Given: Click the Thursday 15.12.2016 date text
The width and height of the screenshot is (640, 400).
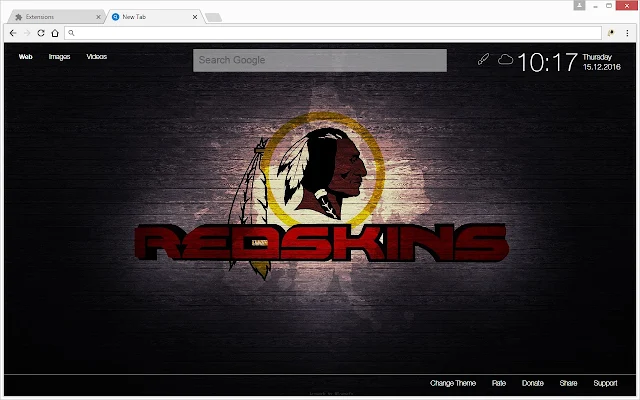Looking at the screenshot, I should (602, 62).
